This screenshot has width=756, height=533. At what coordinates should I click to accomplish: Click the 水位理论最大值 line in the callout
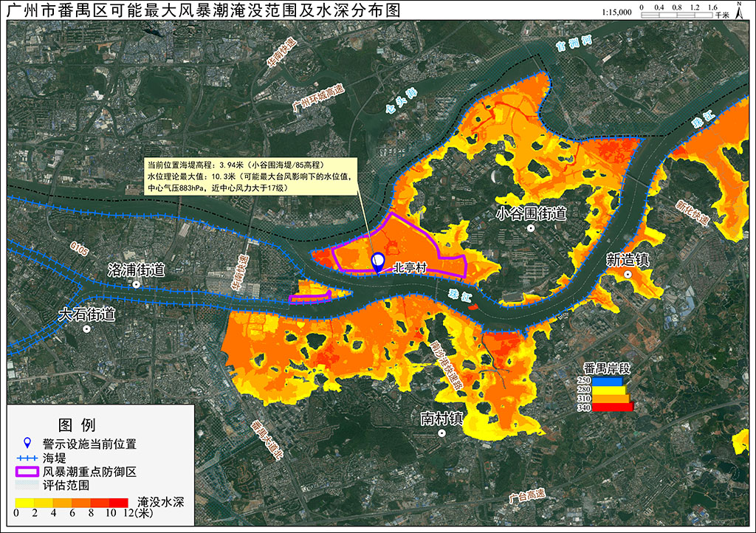[x=250, y=176]
